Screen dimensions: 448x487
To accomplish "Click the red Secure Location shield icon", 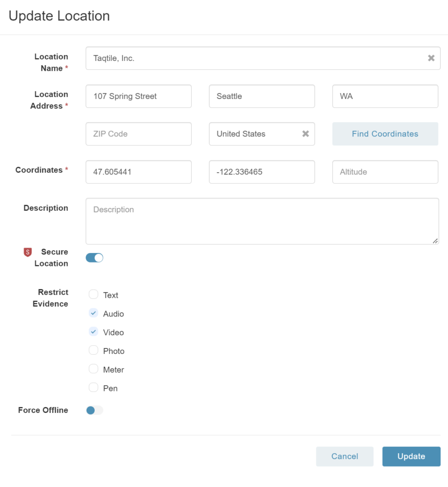I will pos(28,252).
